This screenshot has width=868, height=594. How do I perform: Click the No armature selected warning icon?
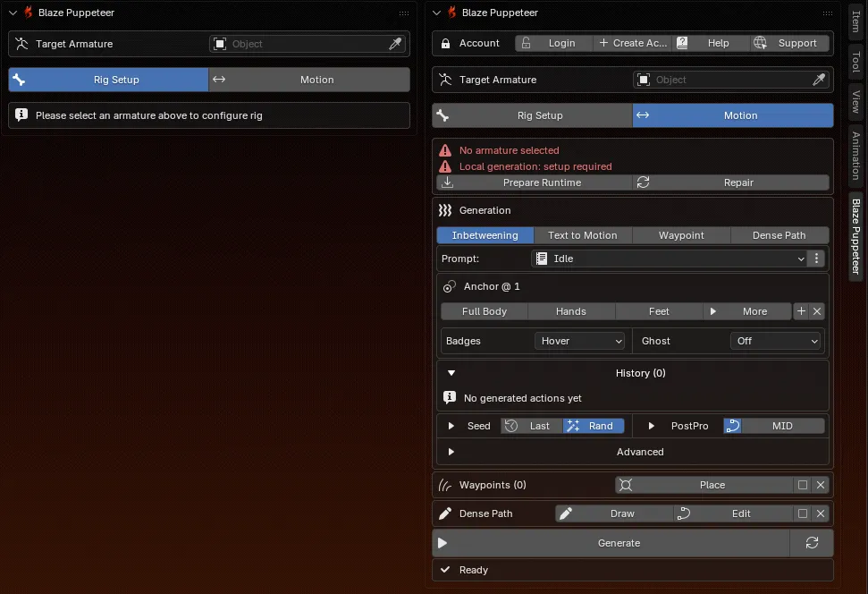[445, 150]
